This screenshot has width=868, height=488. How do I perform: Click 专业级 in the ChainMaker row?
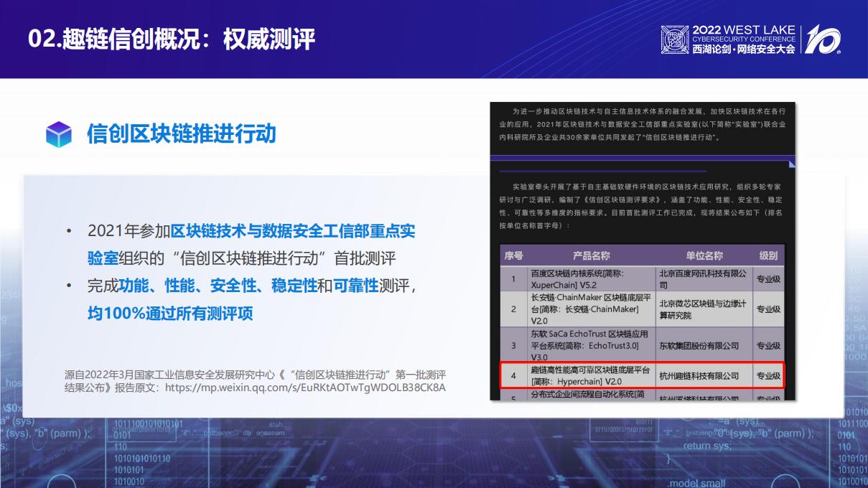point(767,309)
